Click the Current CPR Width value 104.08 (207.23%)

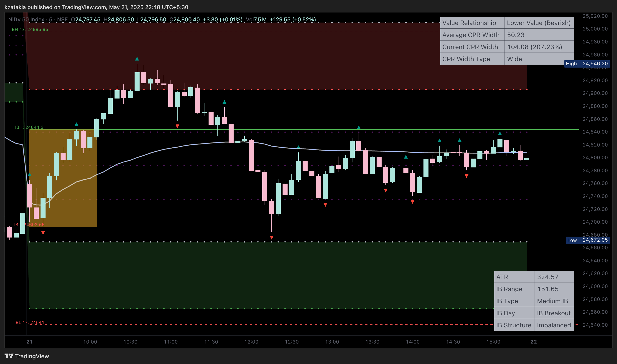click(x=539, y=47)
